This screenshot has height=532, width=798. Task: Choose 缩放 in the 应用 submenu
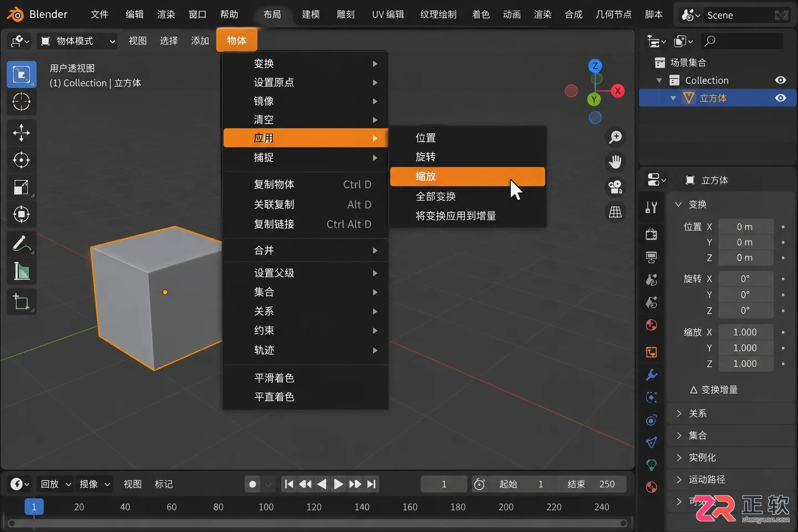point(468,176)
